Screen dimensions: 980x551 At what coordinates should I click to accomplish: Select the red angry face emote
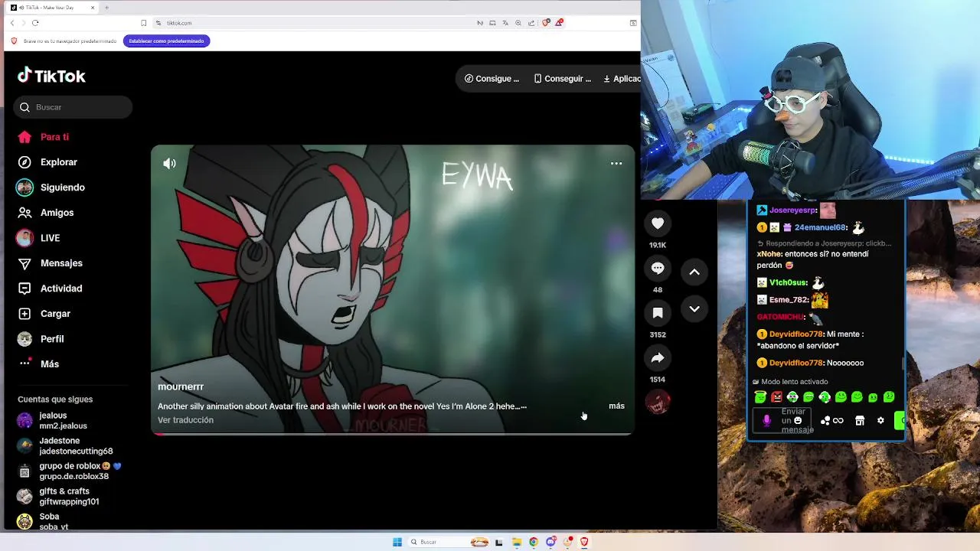(x=776, y=397)
